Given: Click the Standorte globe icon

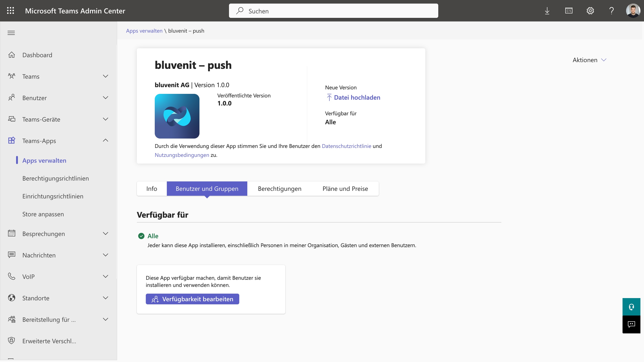Looking at the screenshot, I should coord(11,298).
